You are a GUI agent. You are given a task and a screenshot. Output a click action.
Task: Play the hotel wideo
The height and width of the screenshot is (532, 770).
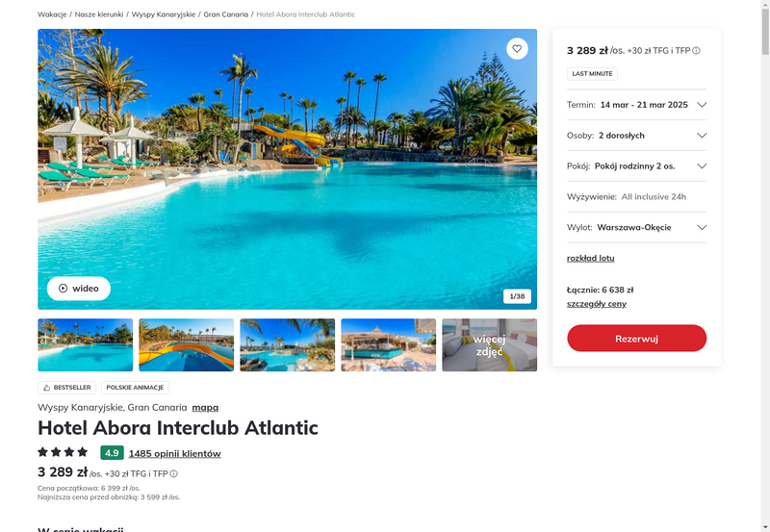[79, 289]
